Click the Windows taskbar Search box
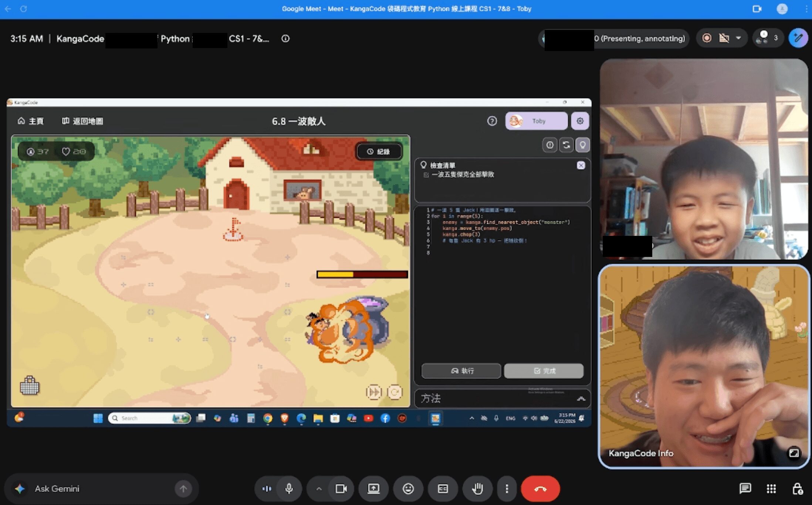 [x=149, y=418]
